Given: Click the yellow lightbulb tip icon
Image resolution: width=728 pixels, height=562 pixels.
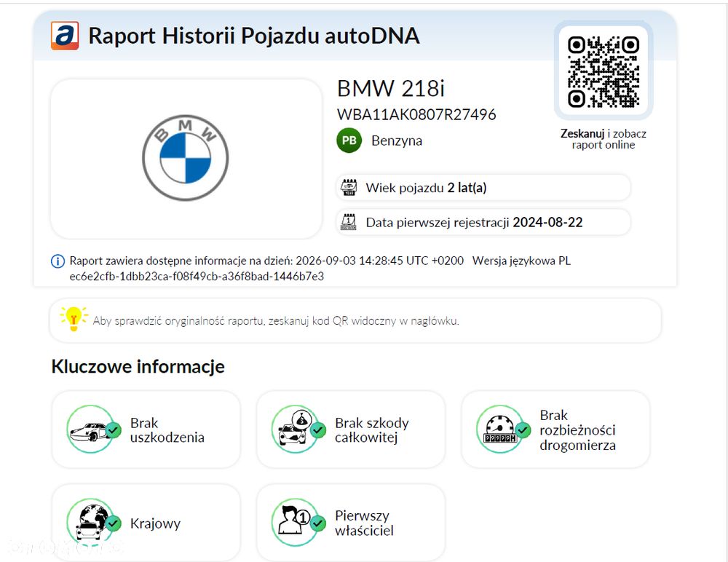Looking at the screenshot, I should pos(74,319).
